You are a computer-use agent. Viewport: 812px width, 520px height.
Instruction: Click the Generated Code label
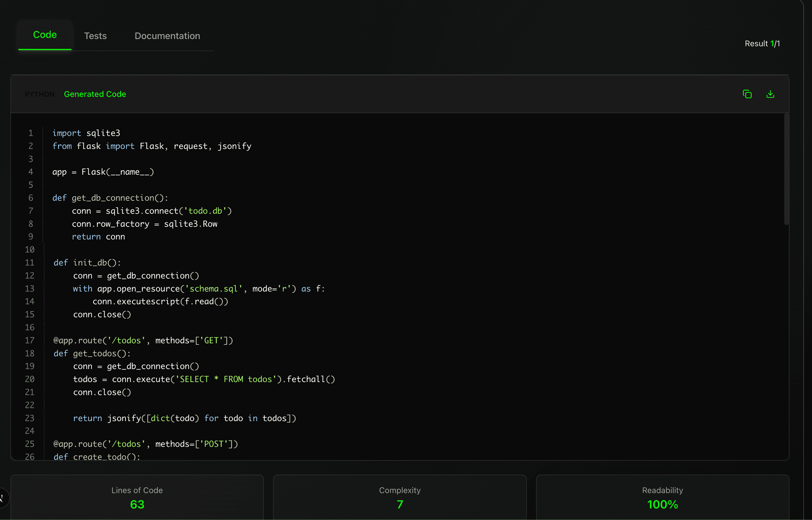(x=95, y=94)
